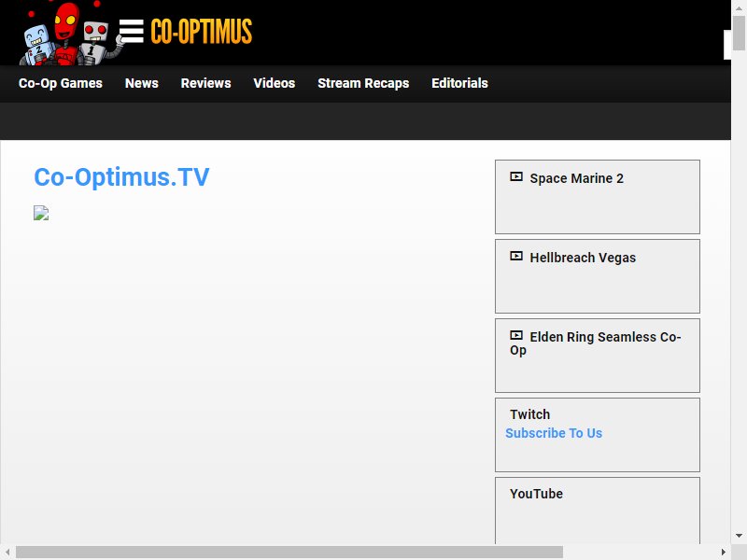Click the horizontal scrollbar right arrow

pyautogui.click(x=723, y=552)
